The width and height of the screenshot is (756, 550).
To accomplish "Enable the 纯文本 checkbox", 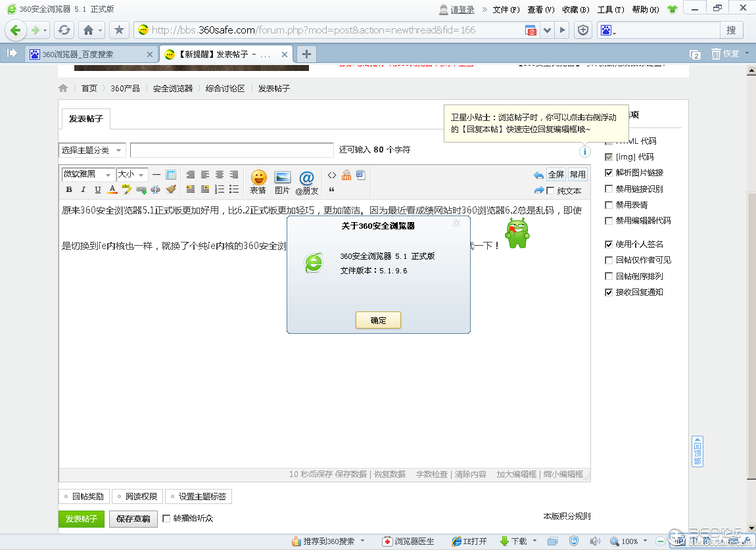I will click(550, 191).
